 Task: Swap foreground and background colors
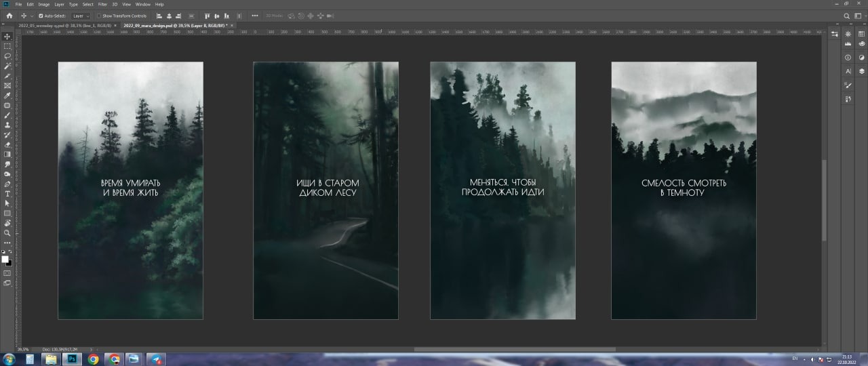(x=9, y=251)
